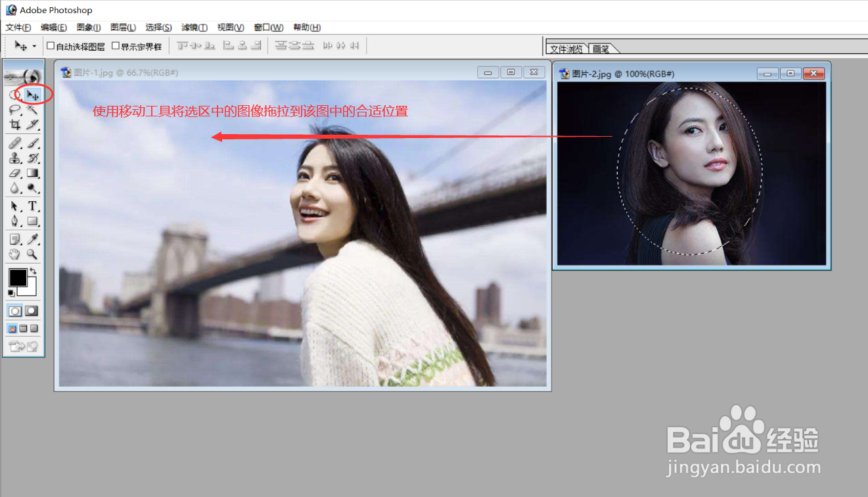Select the Move tool in toolbox
Screen dimensions: 868x497
[x=32, y=95]
